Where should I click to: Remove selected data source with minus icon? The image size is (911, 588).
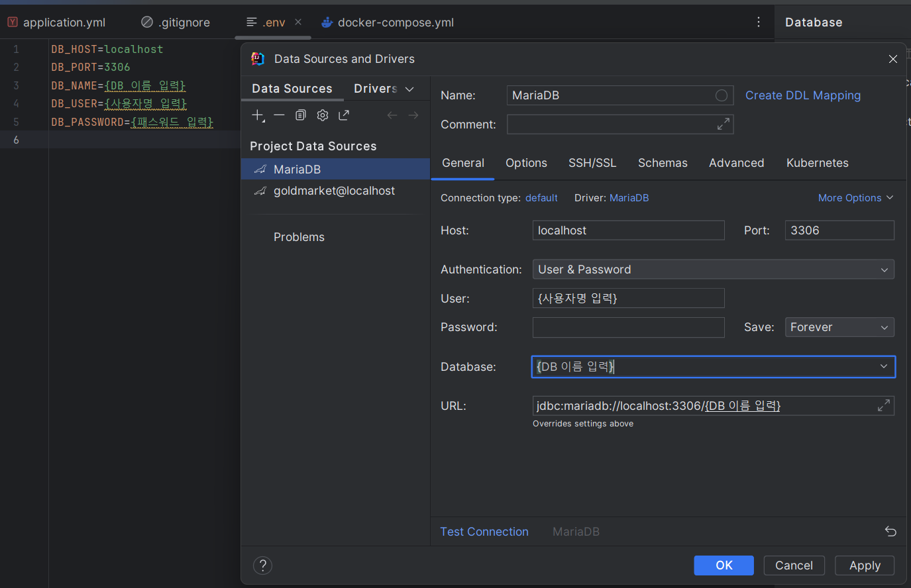point(279,115)
